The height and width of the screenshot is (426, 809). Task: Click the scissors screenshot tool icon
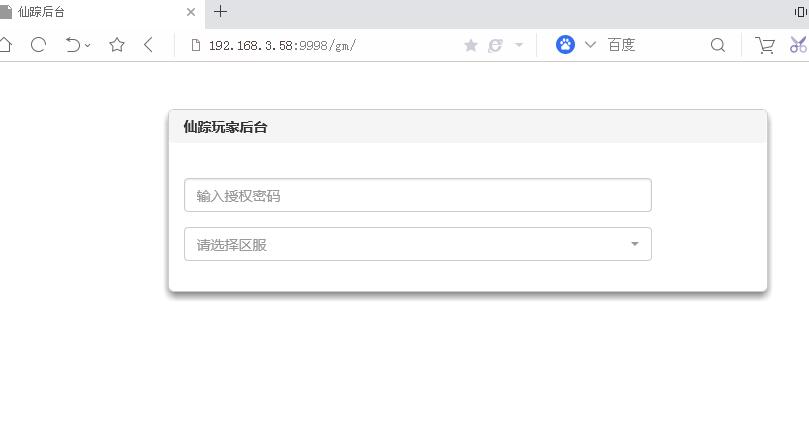(798, 45)
